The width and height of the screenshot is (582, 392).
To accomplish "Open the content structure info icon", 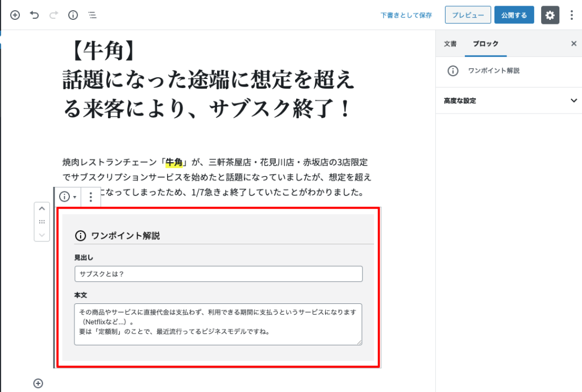I will pos(73,15).
